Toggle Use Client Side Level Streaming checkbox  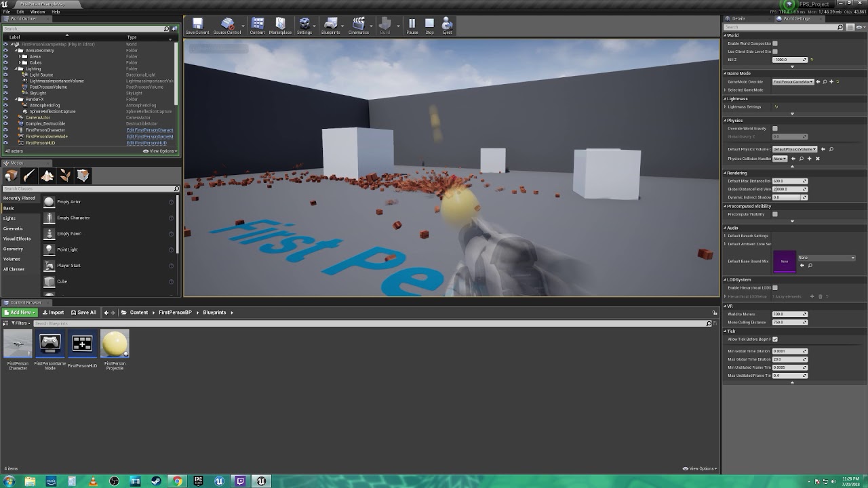click(775, 52)
